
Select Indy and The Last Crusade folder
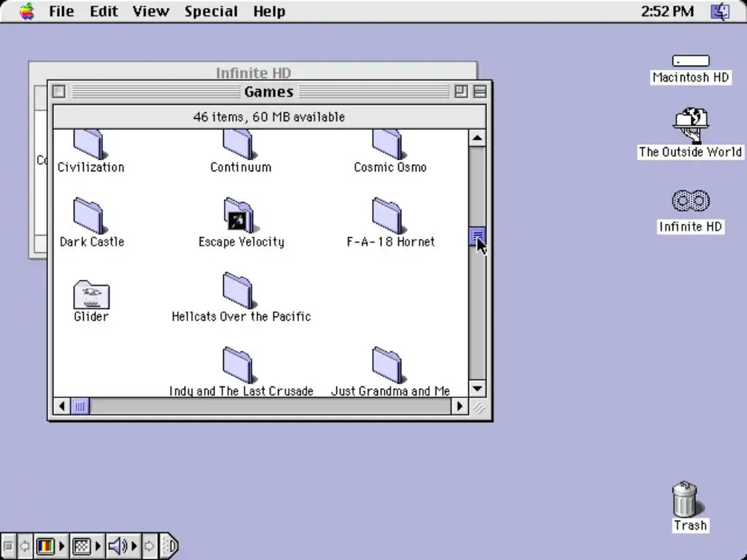[239, 365]
